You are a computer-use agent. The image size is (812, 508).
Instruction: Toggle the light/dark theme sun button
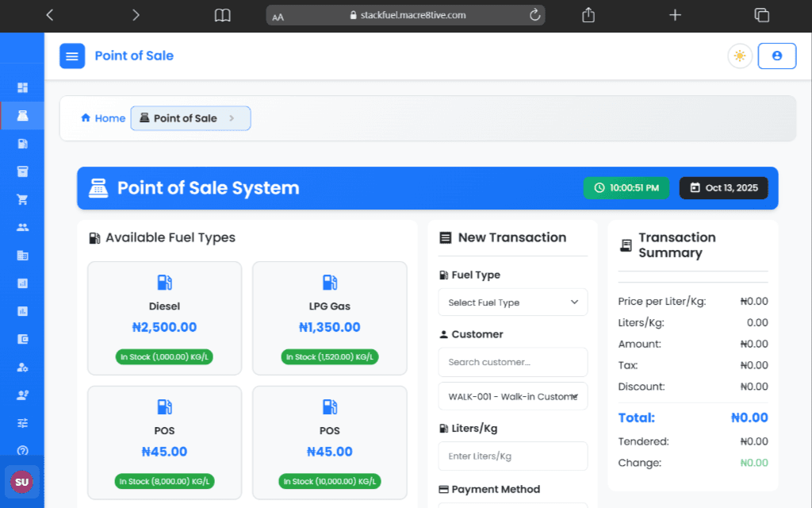click(739, 56)
